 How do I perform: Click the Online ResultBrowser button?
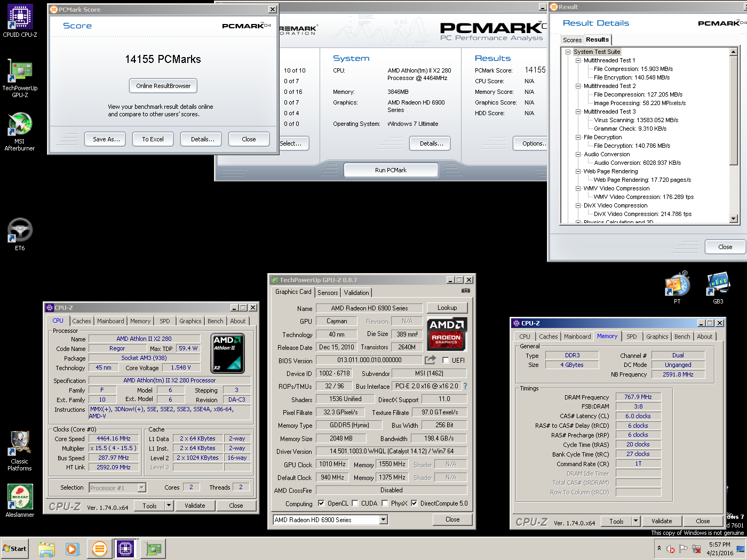click(163, 86)
